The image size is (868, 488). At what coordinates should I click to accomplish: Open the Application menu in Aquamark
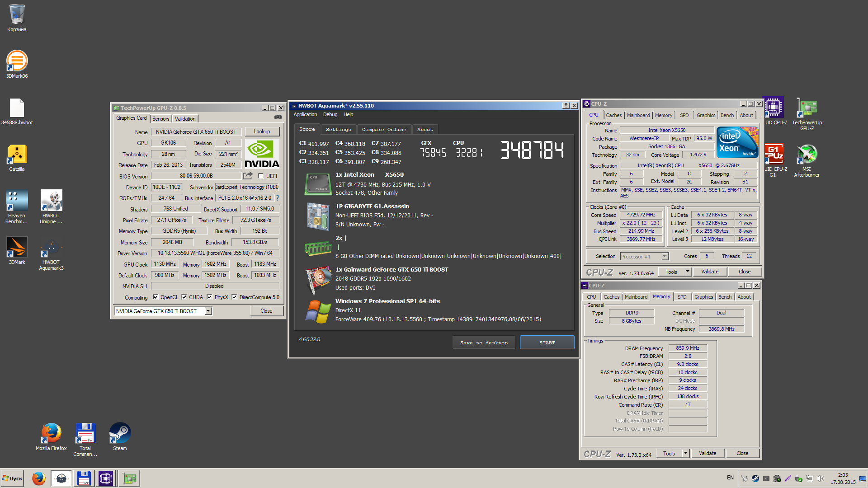coord(305,114)
